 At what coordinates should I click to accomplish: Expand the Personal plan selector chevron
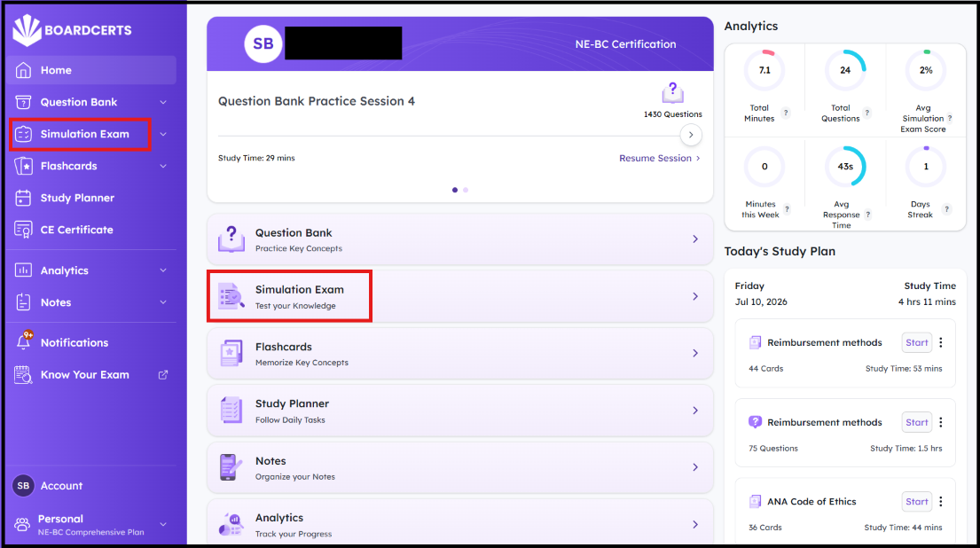tap(163, 524)
